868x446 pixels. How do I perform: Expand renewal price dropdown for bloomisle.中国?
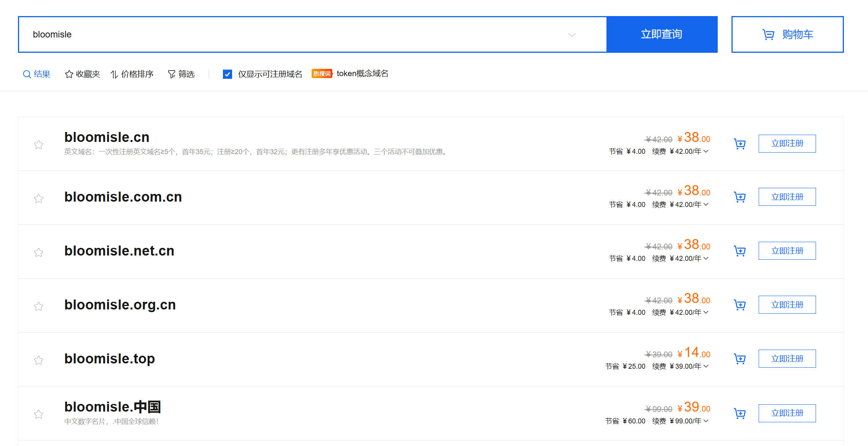pos(706,421)
